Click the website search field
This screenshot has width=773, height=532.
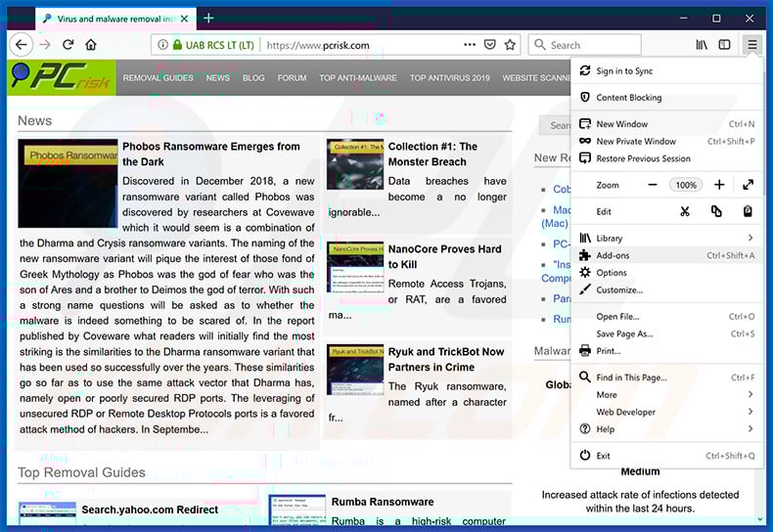(555, 125)
